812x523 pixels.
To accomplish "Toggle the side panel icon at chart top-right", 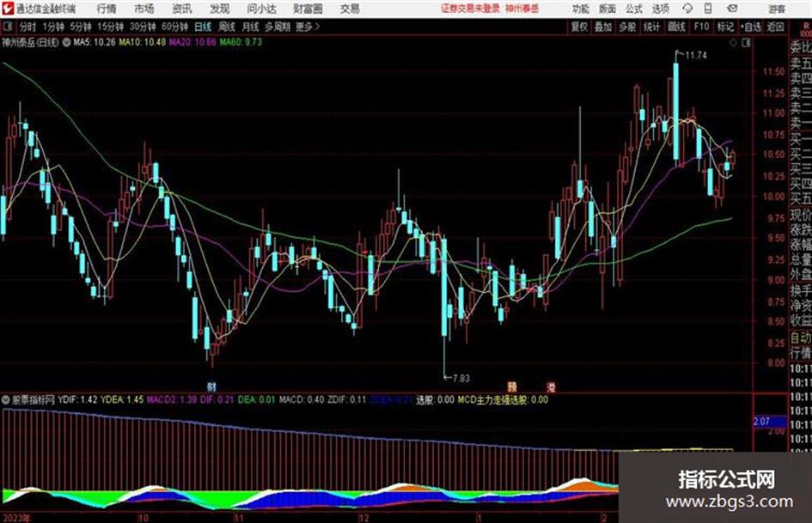I will pyautogui.click(x=746, y=43).
